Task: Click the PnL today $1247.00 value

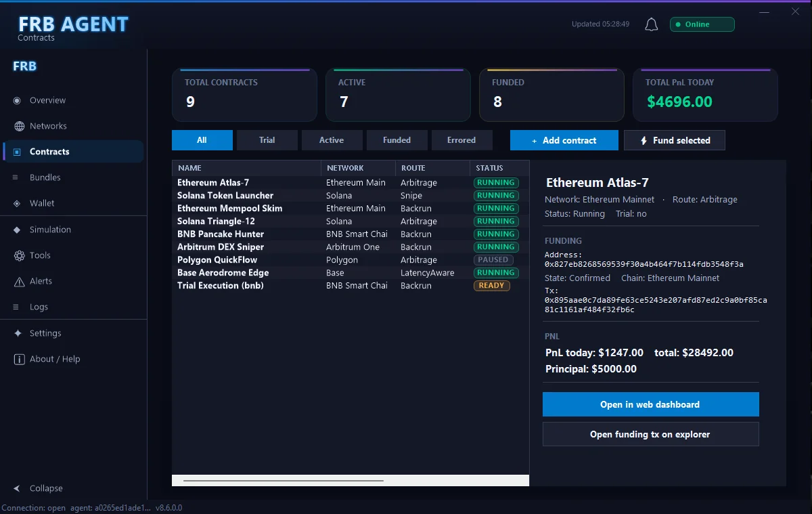Action: pyautogui.click(x=594, y=353)
